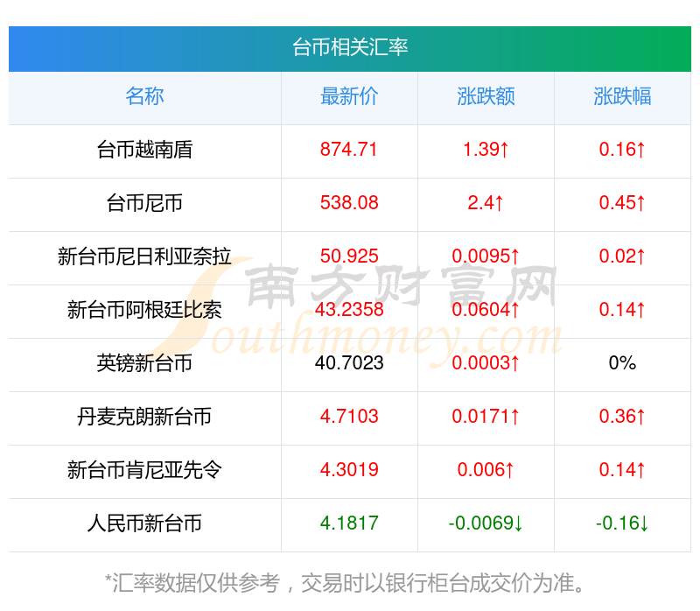700x611 pixels.
Task: Click the 台币相关汇率 table title
Action: (x=350, y=47)
